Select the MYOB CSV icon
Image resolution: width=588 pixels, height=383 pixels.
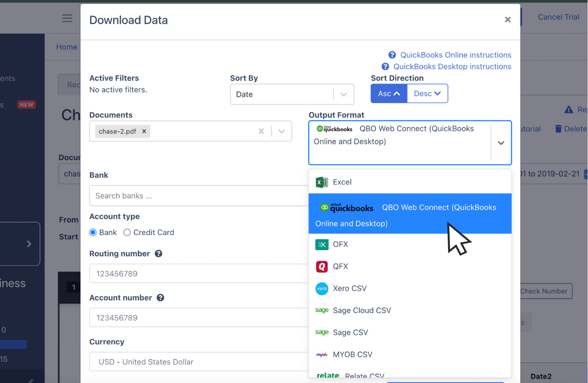pos(322,354)
